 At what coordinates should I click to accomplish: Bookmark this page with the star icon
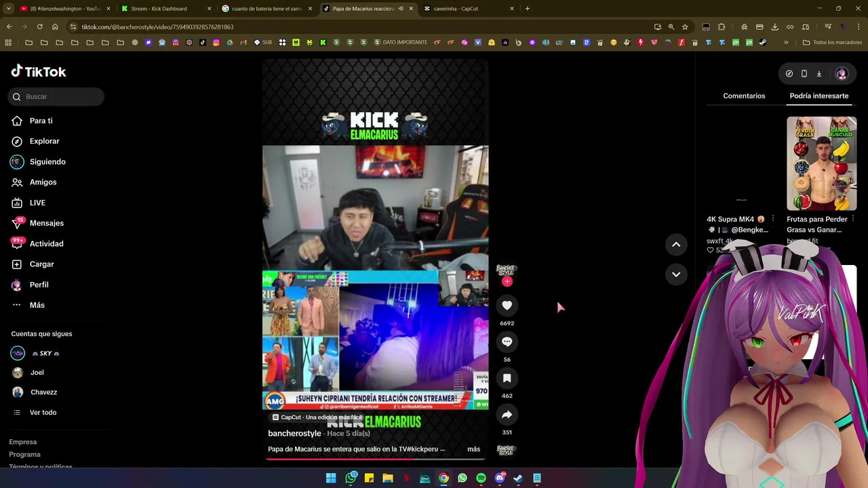[x=685, y=27]
